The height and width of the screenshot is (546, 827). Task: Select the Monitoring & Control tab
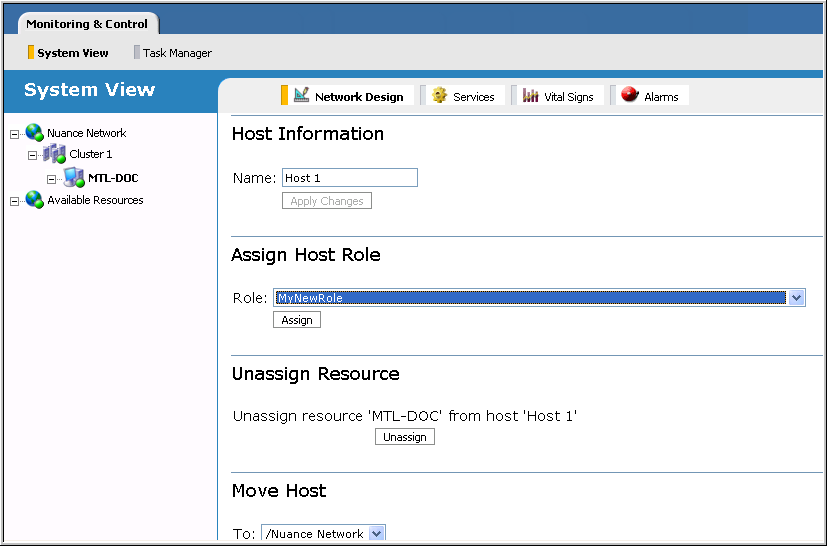[87, 24]
